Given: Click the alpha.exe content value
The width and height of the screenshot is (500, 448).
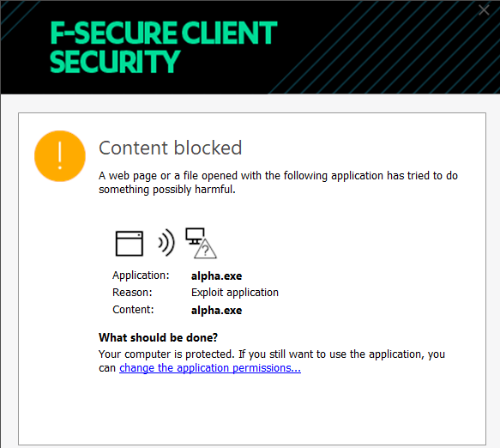Looking at the screenshot, I should pos(216,310).
